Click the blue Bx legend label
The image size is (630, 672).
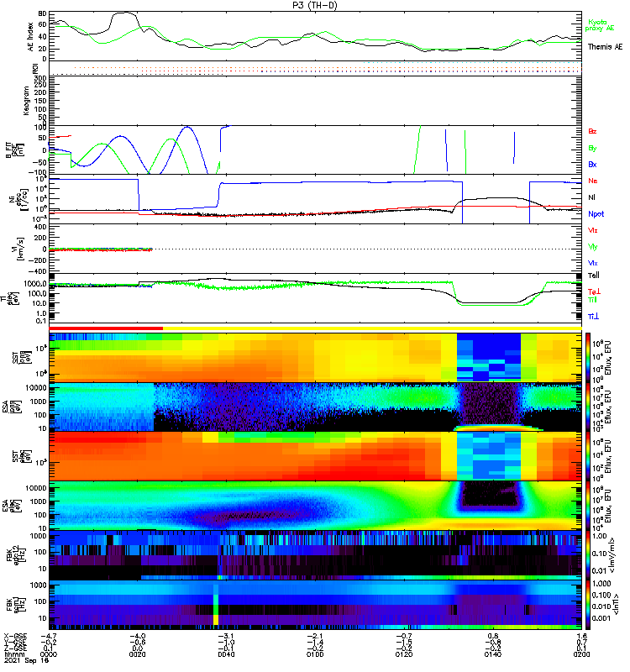tap(592, 164)
